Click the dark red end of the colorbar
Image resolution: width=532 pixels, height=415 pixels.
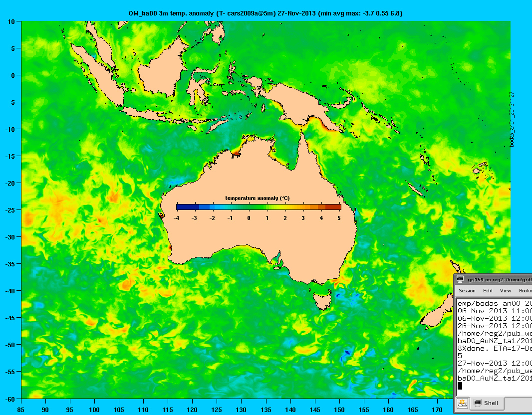[x=334, y=207]
